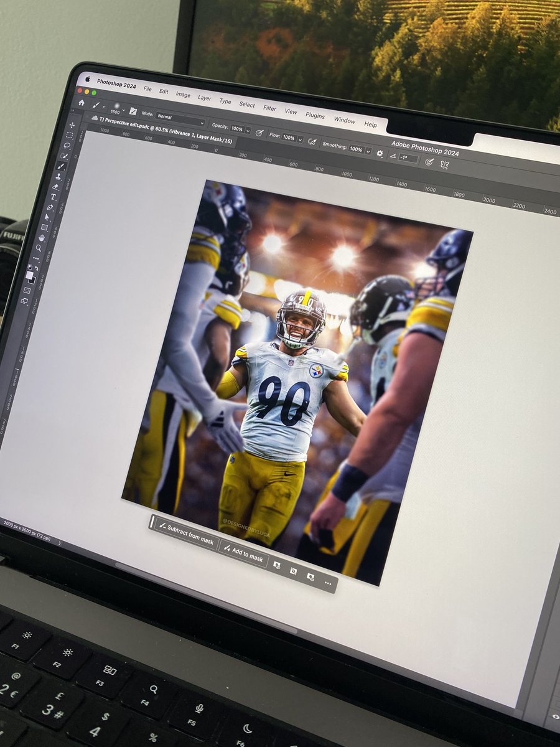This screenshot has height=747, width=560.
Task: Open the Apple menu
Action: tap(87, 79)
